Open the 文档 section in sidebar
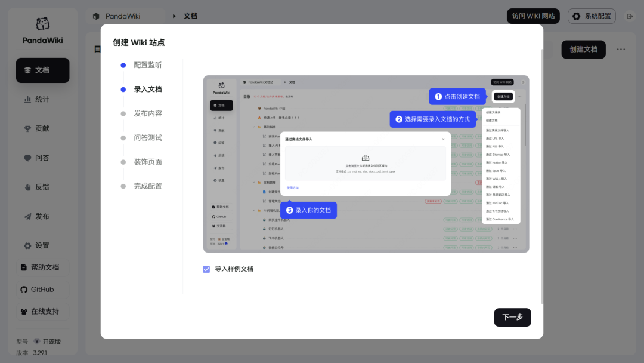The image size is (644, 363). coord(43,70)
